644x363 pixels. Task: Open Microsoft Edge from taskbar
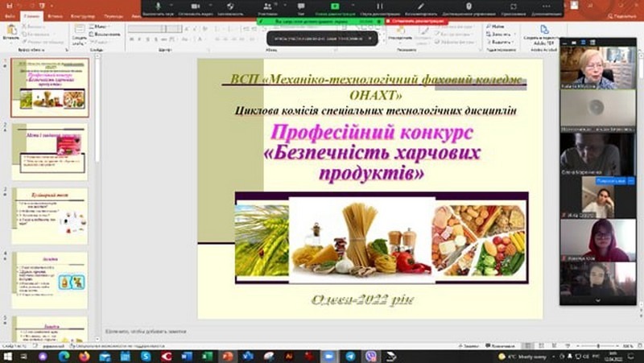pos(64,357)
